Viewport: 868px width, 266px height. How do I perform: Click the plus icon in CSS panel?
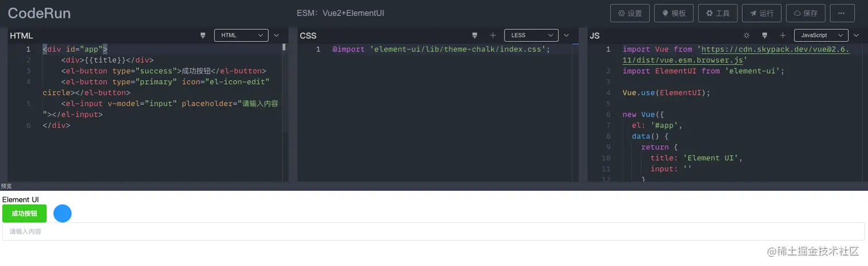493,36
